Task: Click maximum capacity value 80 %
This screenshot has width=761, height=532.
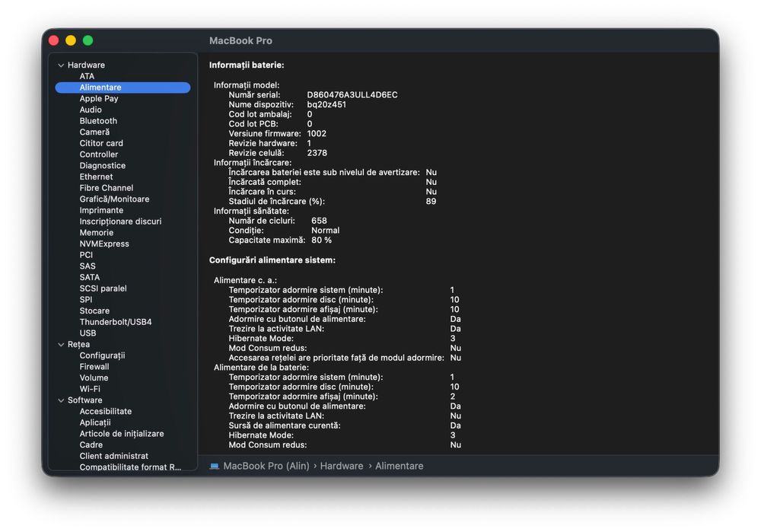Action: click(321, 241)
